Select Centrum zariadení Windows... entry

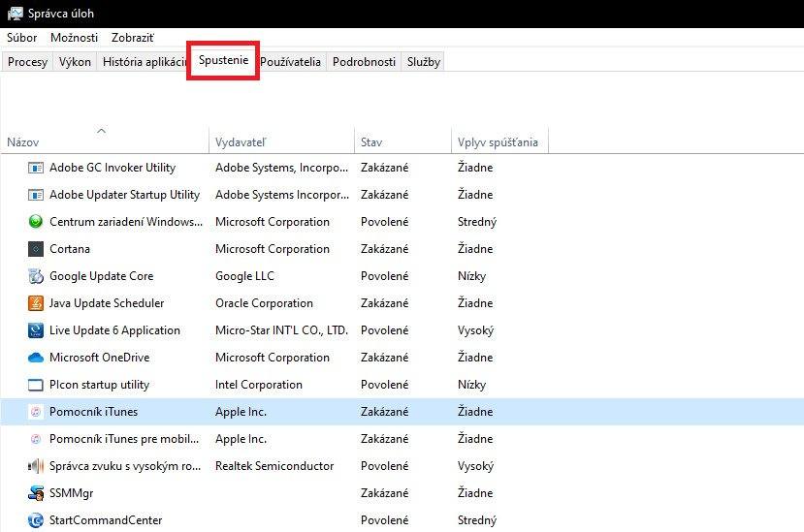pyautogui.click(x=402, y=222)
